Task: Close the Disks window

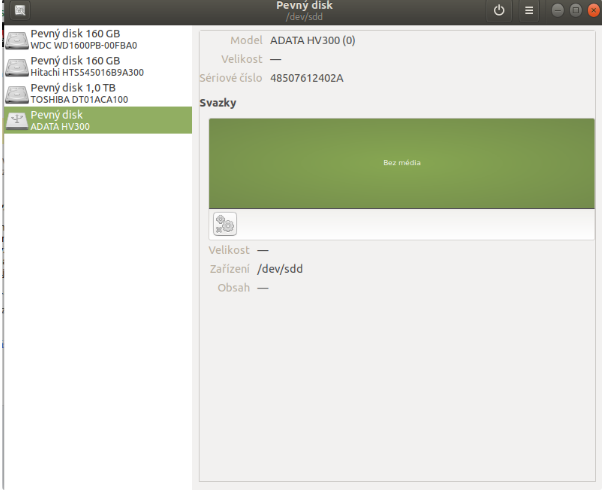Action: pos(594,10)
